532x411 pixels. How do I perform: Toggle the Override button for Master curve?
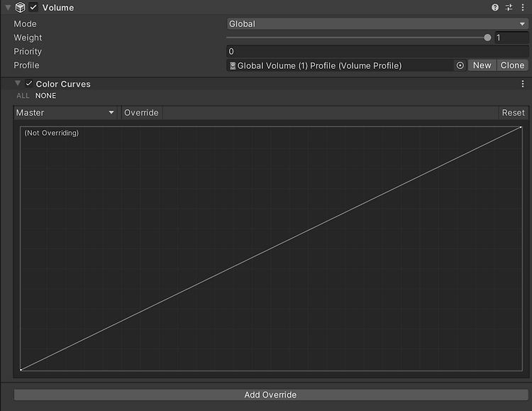(x=141, y=112)
